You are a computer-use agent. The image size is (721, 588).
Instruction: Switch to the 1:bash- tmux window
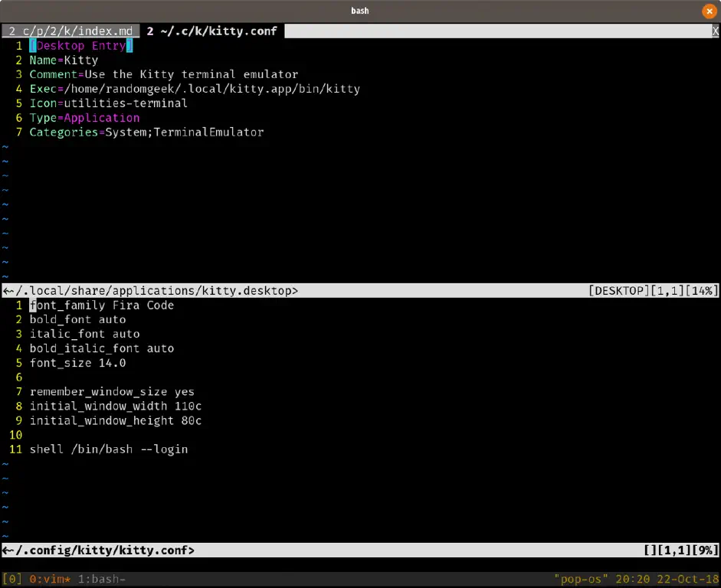102,580
